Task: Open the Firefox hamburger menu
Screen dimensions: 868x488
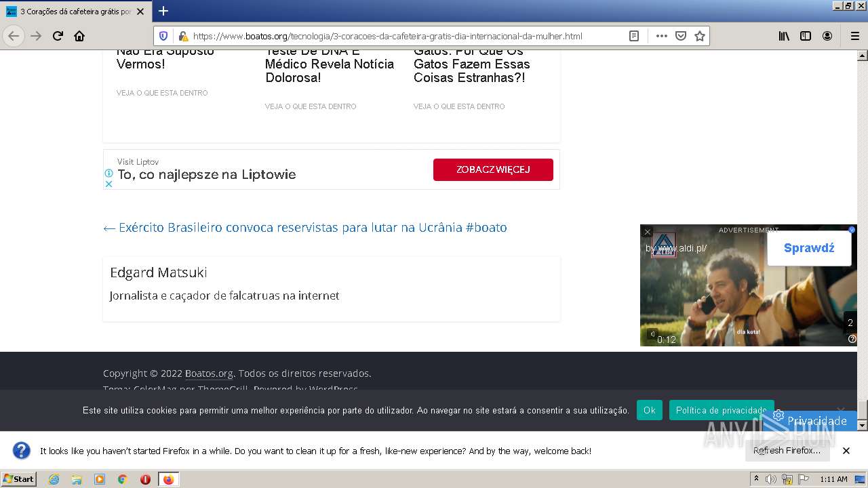Action: [x=854, y=36]
